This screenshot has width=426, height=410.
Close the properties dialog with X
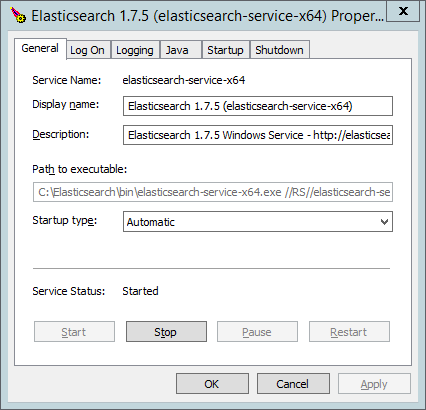[403, 11]
